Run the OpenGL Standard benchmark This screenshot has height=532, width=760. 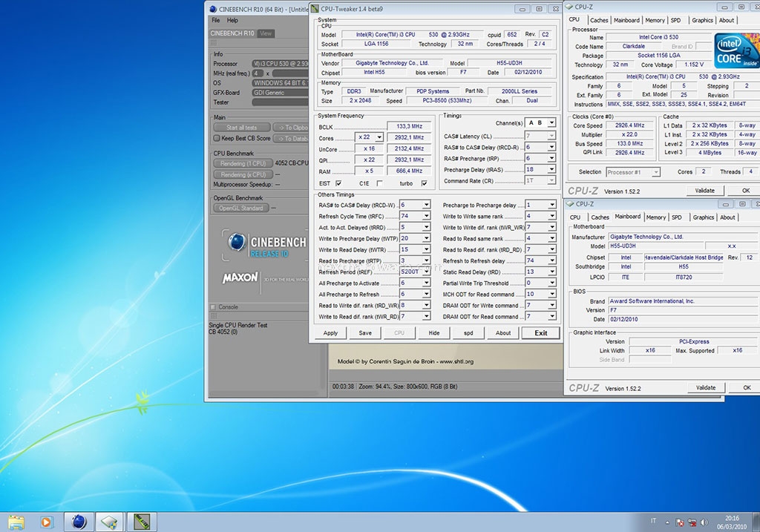pyautogui.click(x=240, y=208)
